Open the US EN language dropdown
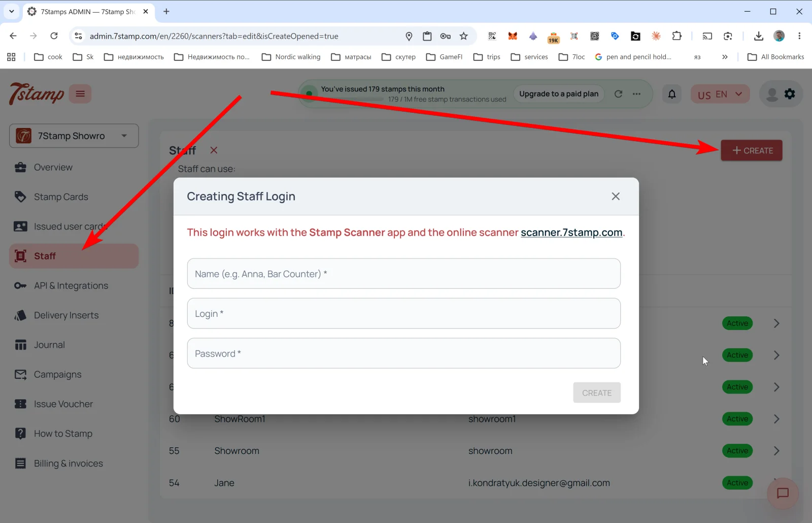Image resolution: width=812 pixels, height=523 pixels. 720,94
